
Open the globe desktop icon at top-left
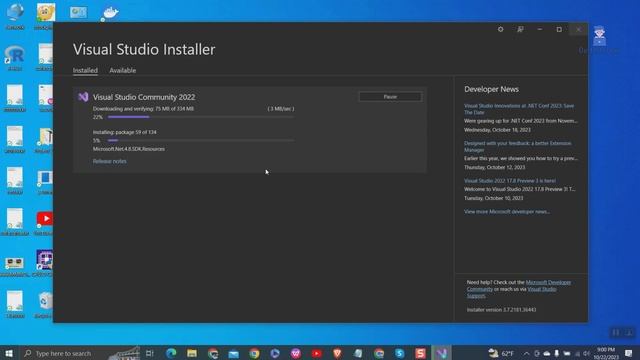click(x=15, y=12)
